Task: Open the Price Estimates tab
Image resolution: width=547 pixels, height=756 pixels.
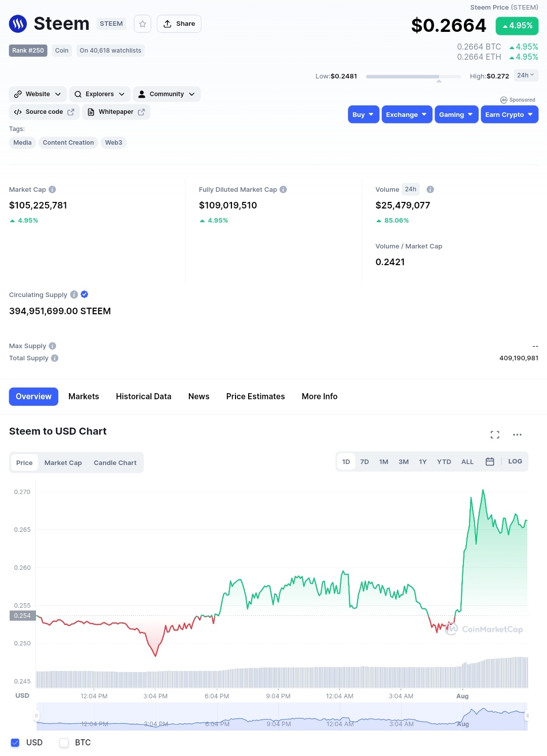Action: 255,397
